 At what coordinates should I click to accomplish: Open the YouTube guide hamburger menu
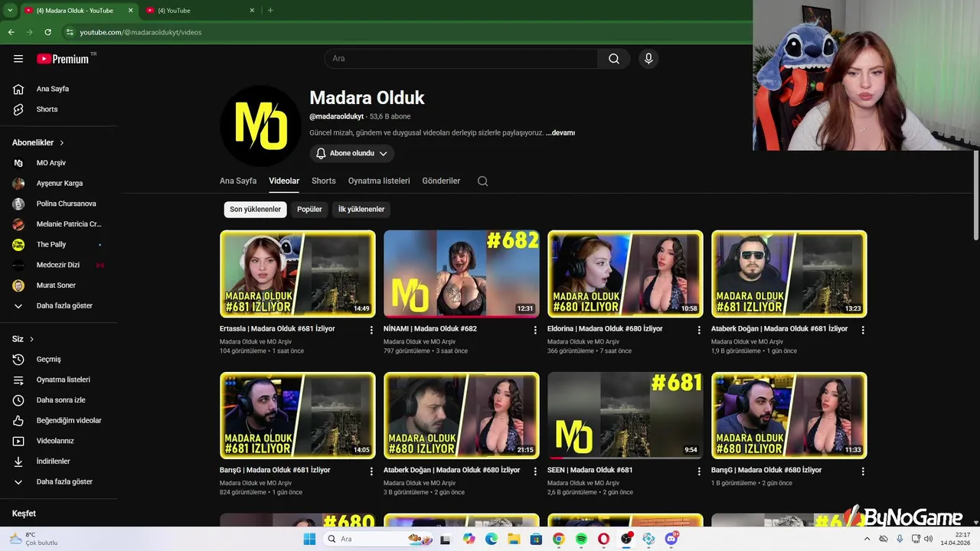tap(18, 59)
